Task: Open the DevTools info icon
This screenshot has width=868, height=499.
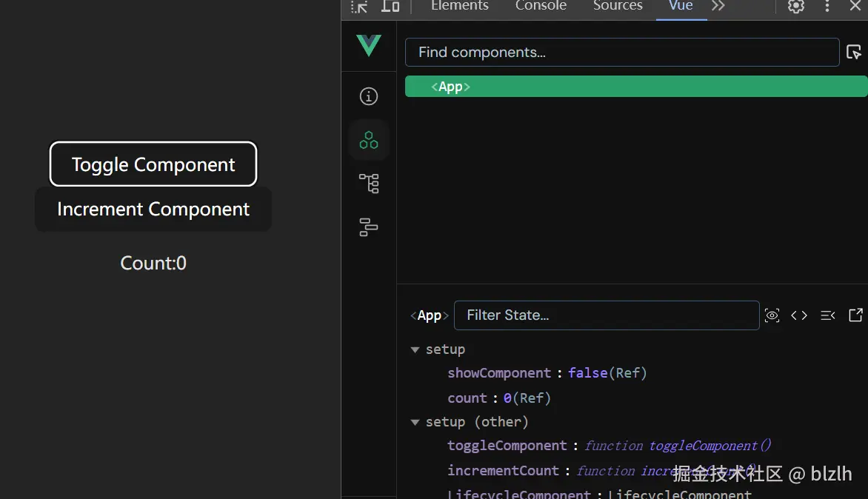Action: click(368, 96)
